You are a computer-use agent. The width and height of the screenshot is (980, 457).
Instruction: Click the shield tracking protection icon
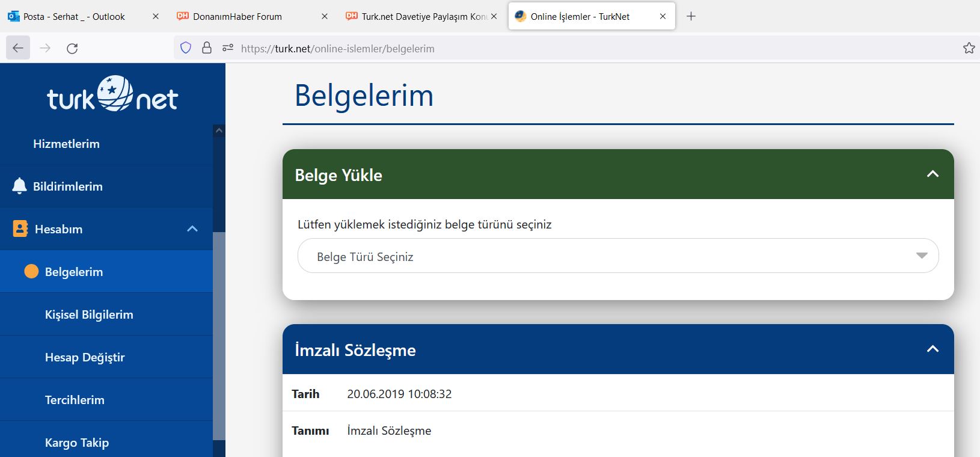click(x=186, y=48)
